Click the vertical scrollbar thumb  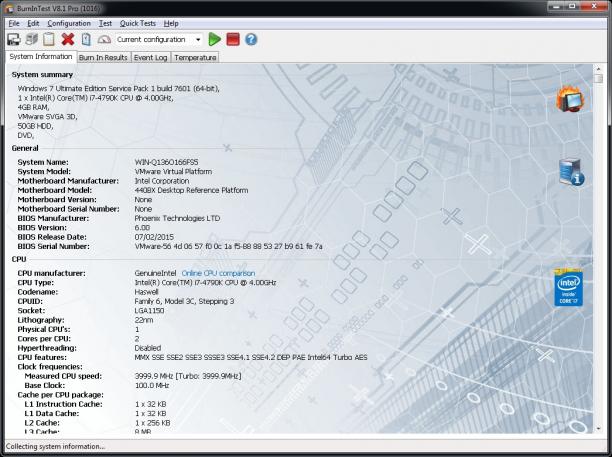coord(598,79)
